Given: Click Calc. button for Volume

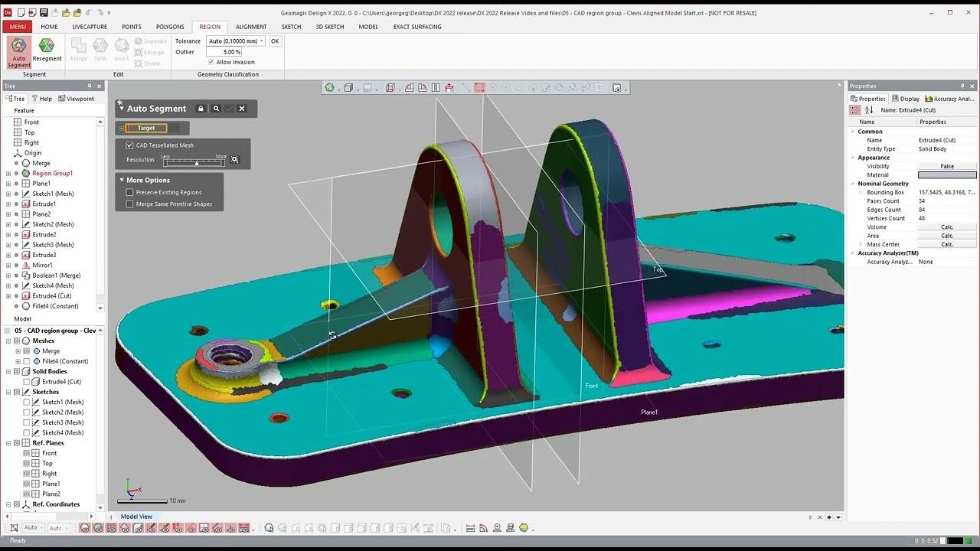Looking at the screenshot, I should point(947,227).
